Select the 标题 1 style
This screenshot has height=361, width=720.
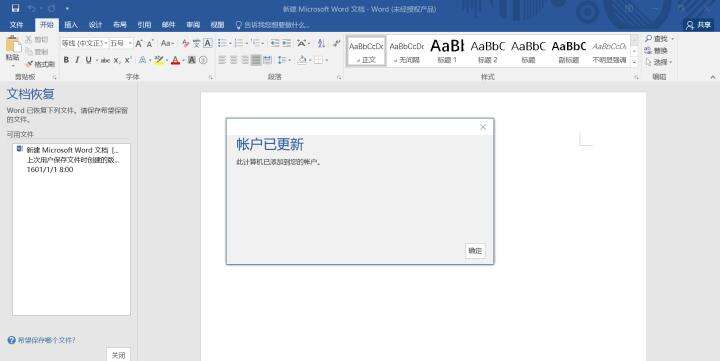pyautogui.click(x=447, y=51)
